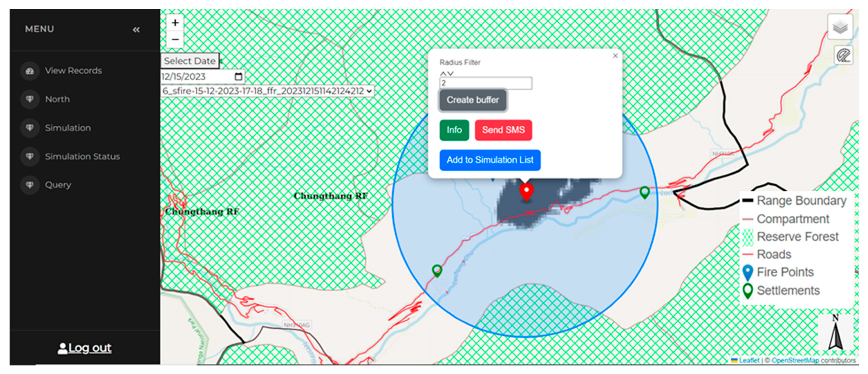Viewport: 868px width, 374px height.
Task: Click the red Send SMS button
Action: click(x=503, y=130)
